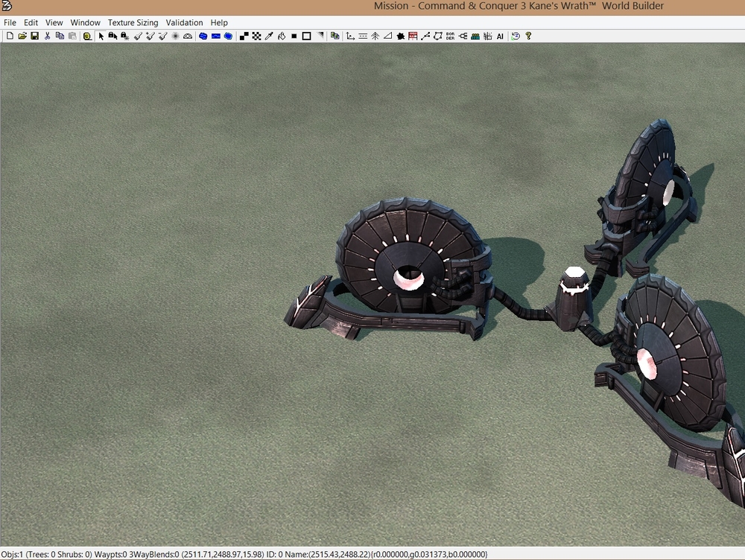Viewport: 745px width, 560px height.
Task: Select the tree grove tool icon
Action: pos(375,36)
